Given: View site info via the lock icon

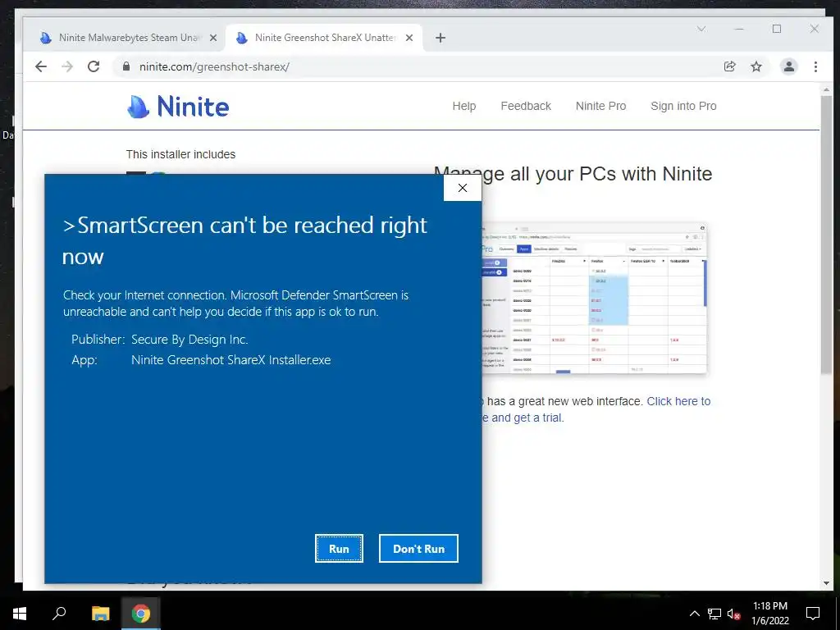Looking at the screenshot, I should pyautogui.click(x=126, y=66).
